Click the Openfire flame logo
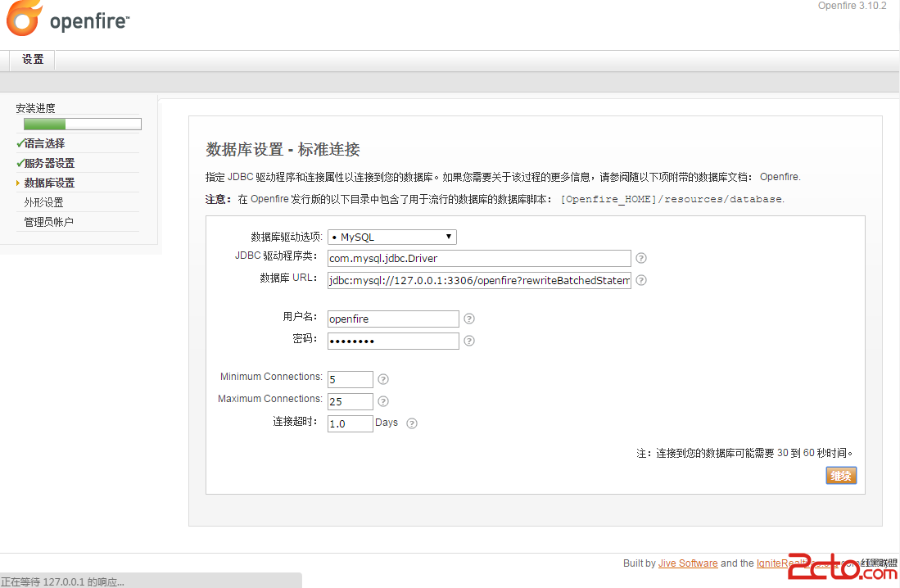 25,18
